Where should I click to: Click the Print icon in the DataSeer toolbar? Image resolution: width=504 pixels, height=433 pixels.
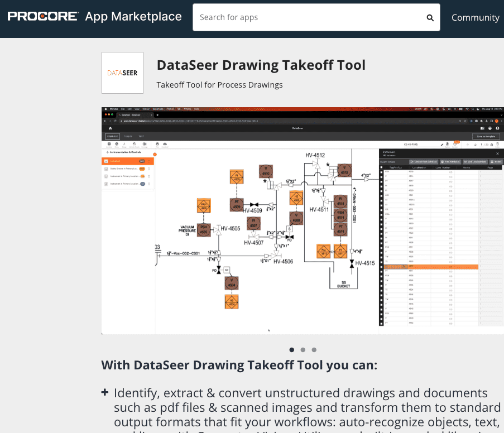pyautogui.click(x=157, y=145)
